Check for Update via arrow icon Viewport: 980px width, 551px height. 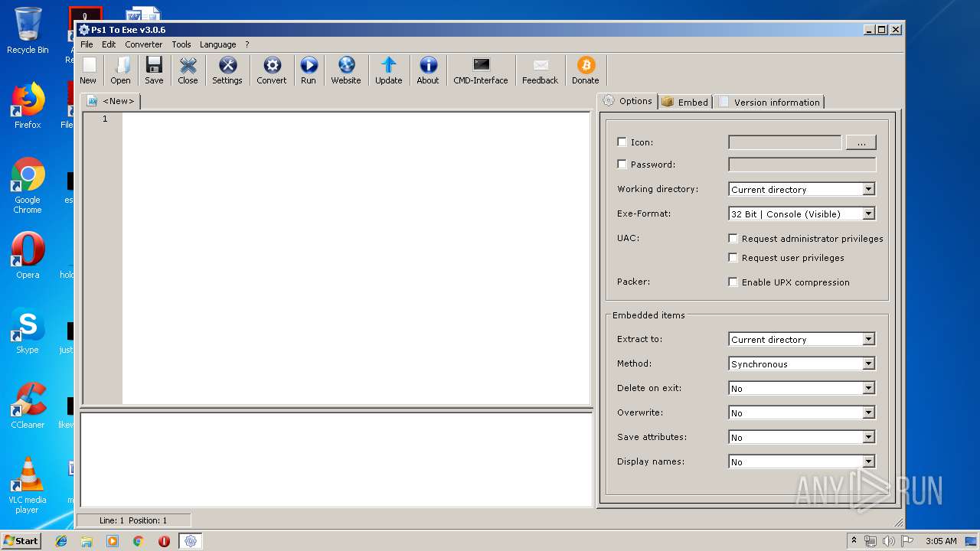[x=389, y=70]
